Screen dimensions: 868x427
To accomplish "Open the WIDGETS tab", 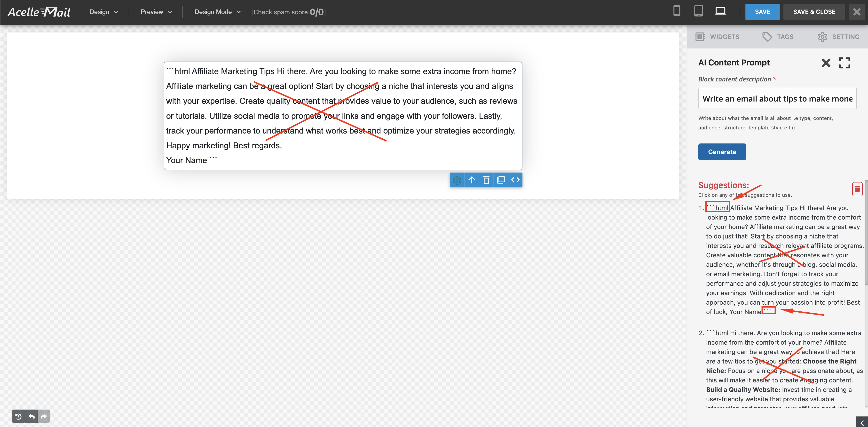I will 717,37.
